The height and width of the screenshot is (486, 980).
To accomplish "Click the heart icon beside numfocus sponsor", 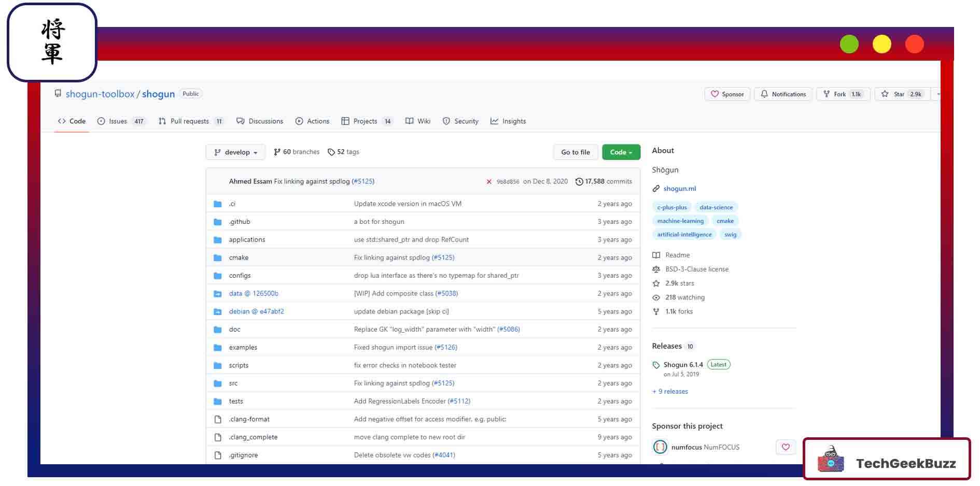I will pyautogui.click(x=786, y=447).
